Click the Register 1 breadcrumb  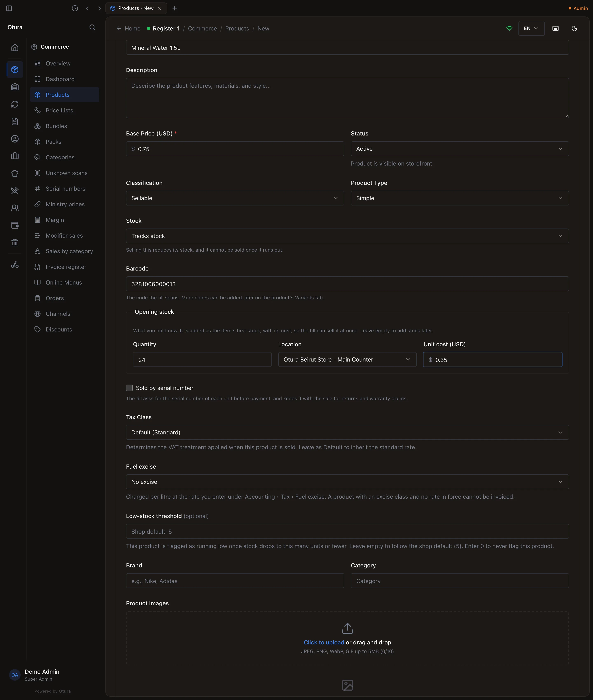[x=163, y=29]
